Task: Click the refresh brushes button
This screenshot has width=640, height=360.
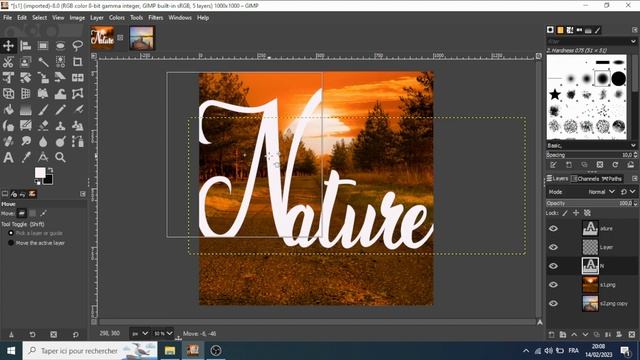Action: tap(615, 164)
